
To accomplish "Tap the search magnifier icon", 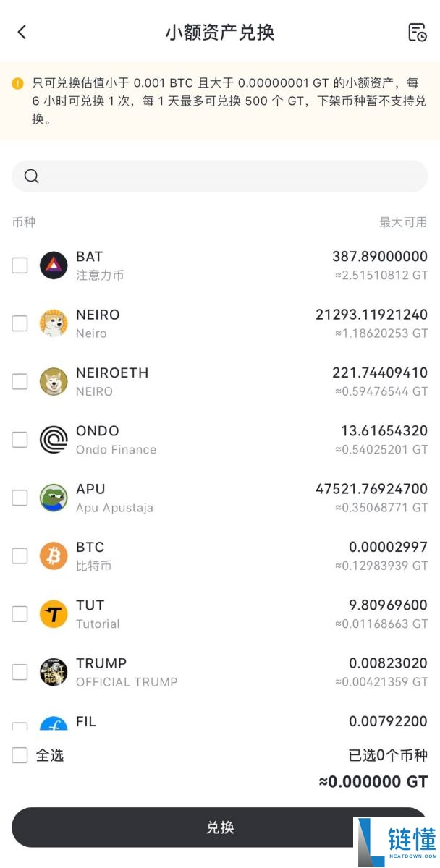I will 31,176.
